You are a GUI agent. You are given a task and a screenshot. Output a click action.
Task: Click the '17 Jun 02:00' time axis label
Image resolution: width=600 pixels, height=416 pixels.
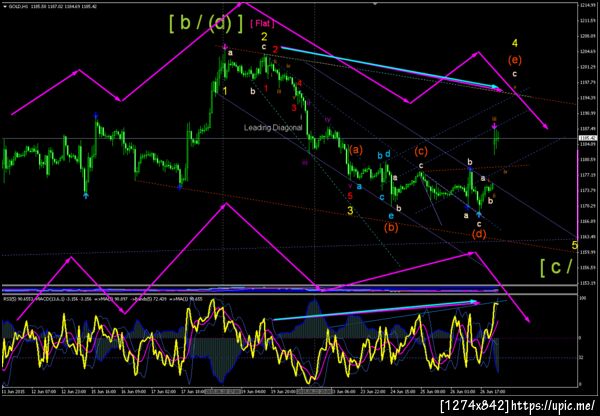(162, 392)
